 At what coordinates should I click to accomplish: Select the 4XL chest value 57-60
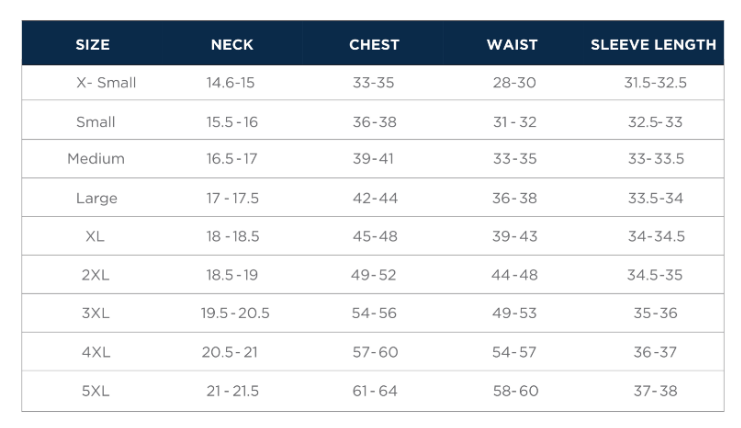(375, 352)
